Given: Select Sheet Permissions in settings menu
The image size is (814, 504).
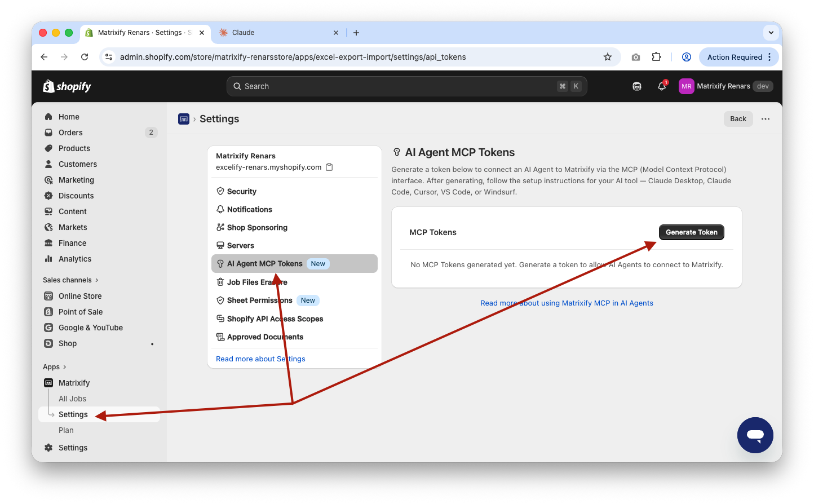Looking at the screenshot, I should 260,300.
